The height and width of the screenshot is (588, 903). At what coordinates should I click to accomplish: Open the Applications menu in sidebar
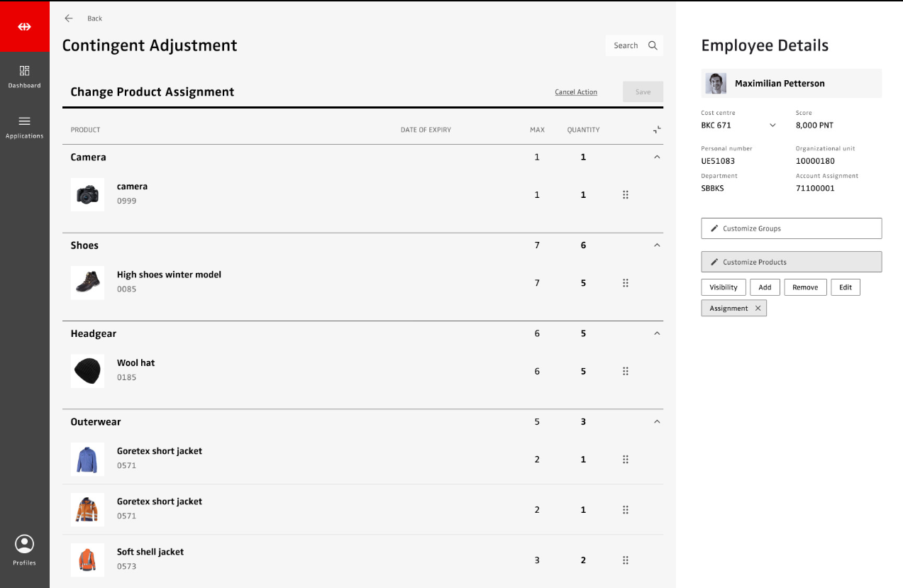coord(25,127)
